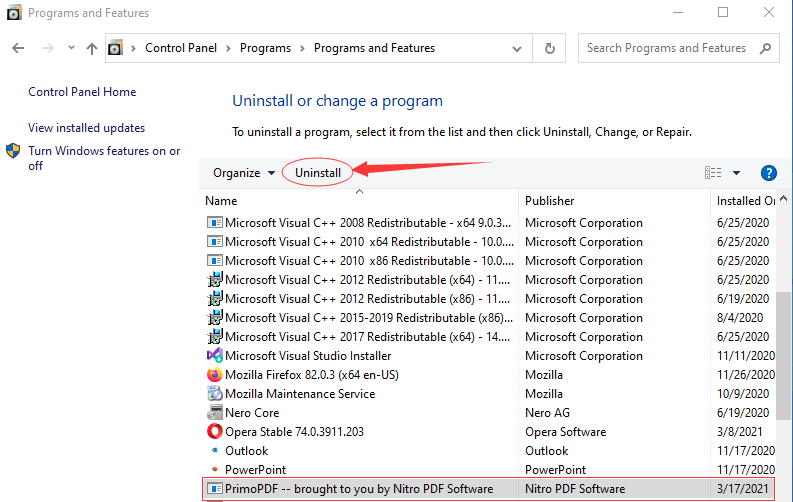This screenshot has height=502, width=793.
Task: Click the Uninstall button
Action: tap(318, 173)
